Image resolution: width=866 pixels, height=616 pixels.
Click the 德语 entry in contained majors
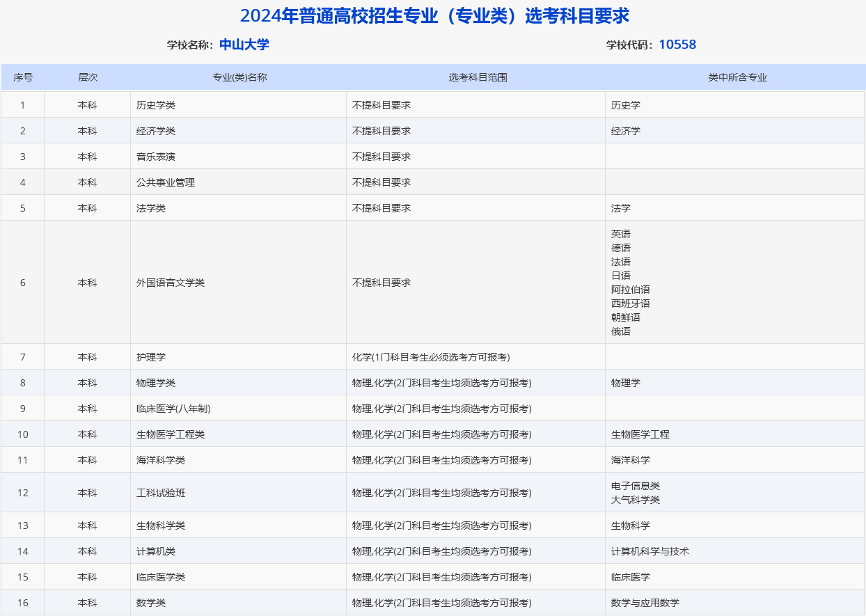(621, 248)
